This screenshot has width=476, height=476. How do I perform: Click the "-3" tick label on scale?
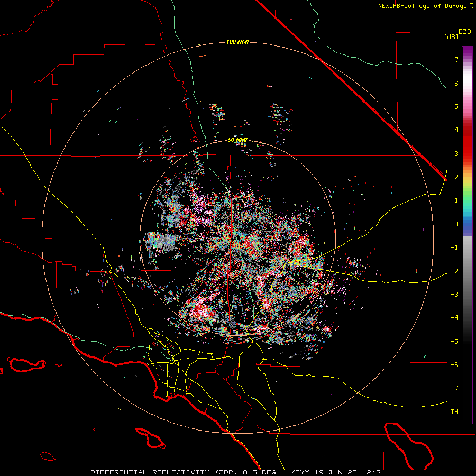(454, 295)
